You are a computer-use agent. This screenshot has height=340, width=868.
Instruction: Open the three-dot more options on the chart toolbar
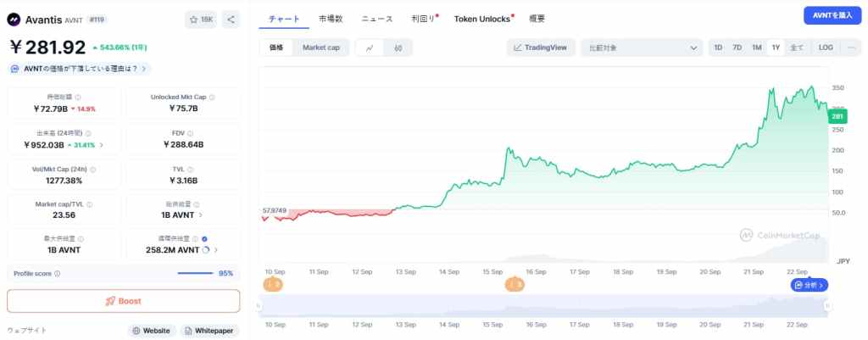(851, 47)
